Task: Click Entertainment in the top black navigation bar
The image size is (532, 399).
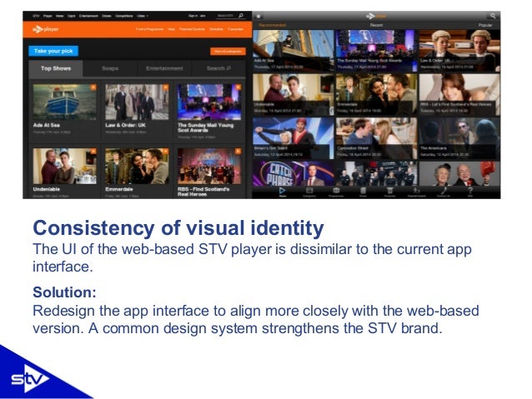Action: point(88,16)
